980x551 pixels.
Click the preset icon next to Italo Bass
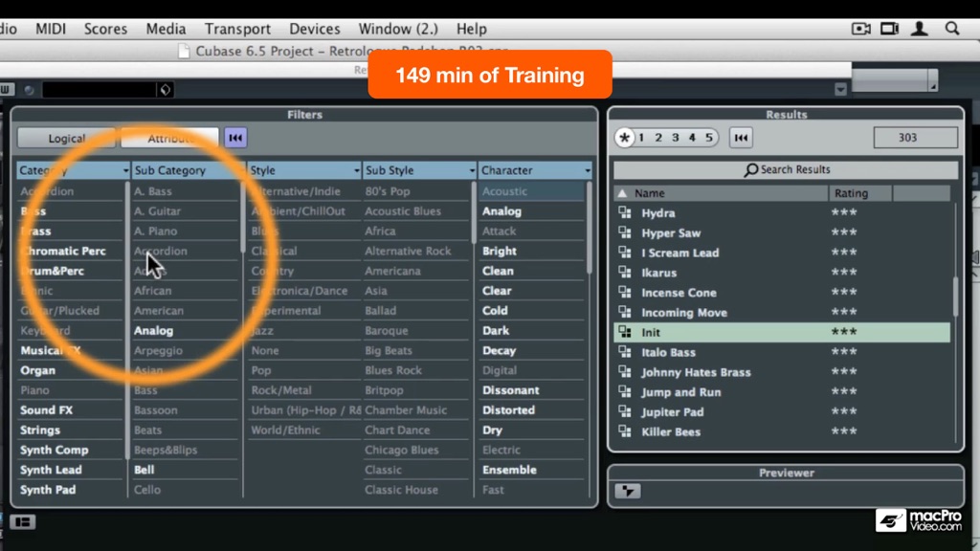click(624, 352)
